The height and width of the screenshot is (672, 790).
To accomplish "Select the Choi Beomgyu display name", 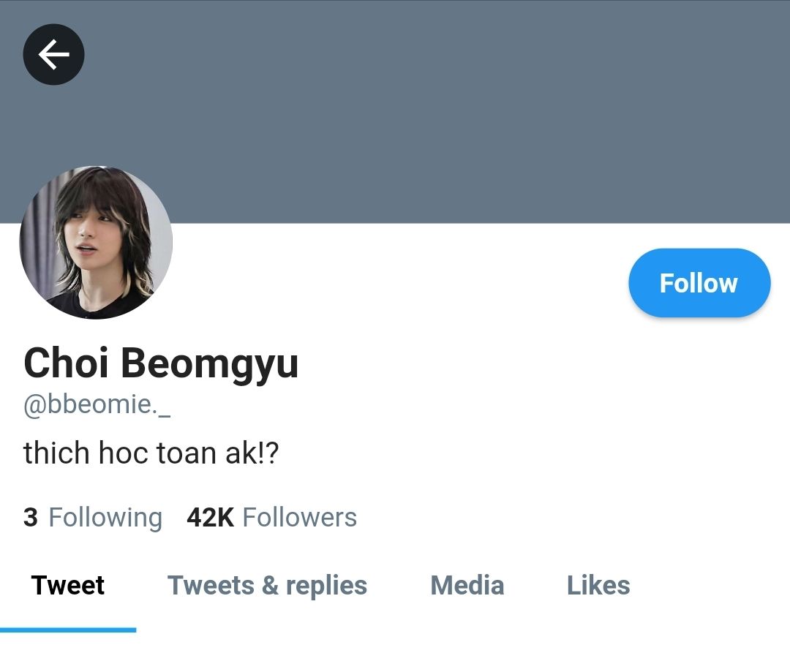I will [161, 363].
